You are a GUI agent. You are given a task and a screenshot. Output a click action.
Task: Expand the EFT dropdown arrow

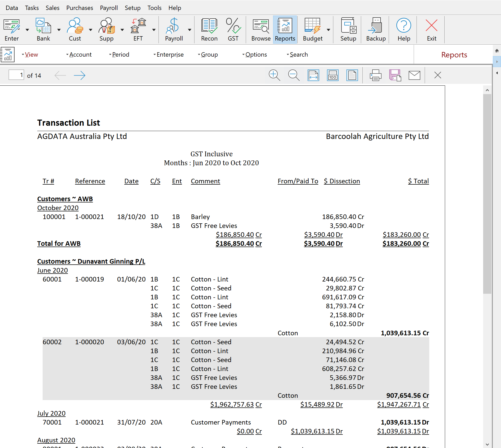(154, 30)
